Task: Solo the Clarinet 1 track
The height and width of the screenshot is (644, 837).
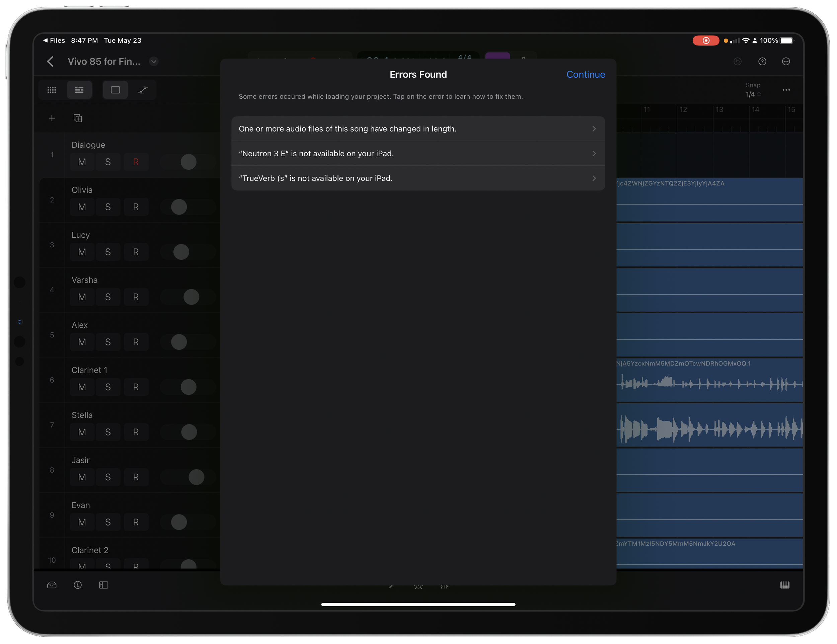Action: (108, 387)
